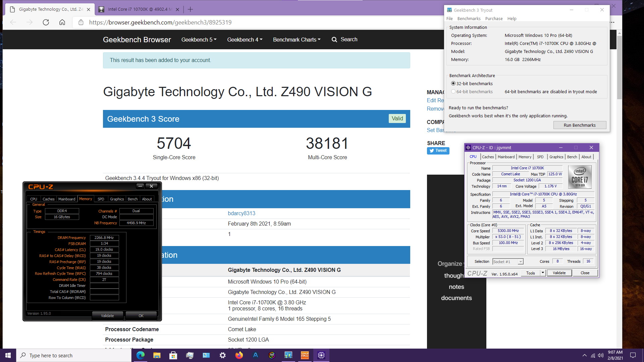Open the blue letter A taskbar app
Image resolution: width=644 pixels, height=362 pixels.
coord(256,355)
